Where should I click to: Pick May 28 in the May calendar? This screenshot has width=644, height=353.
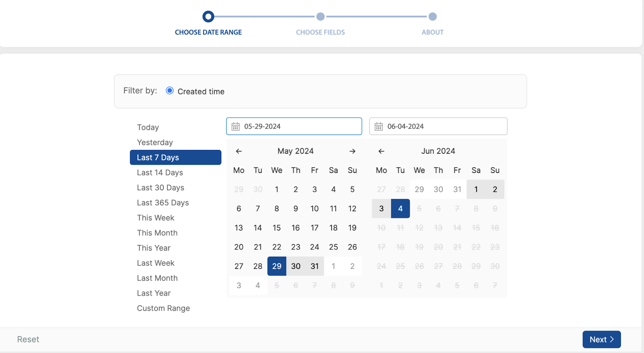(258, 266)
